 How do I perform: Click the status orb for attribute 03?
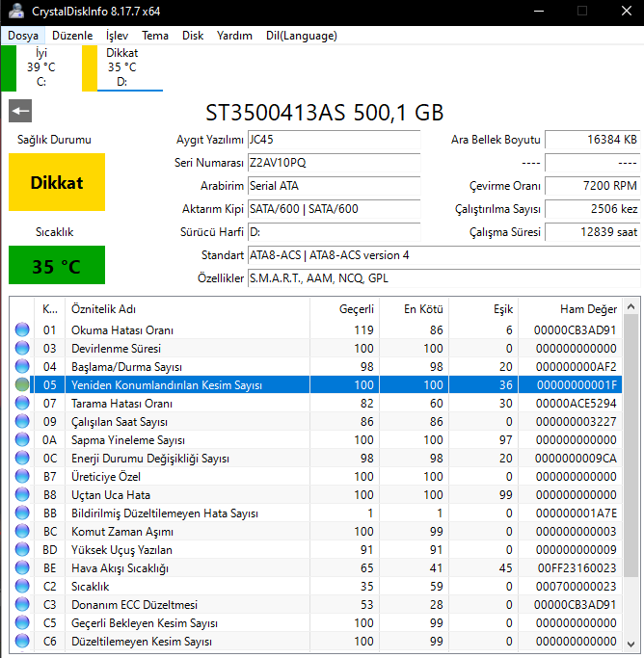(x=22, y=348)
